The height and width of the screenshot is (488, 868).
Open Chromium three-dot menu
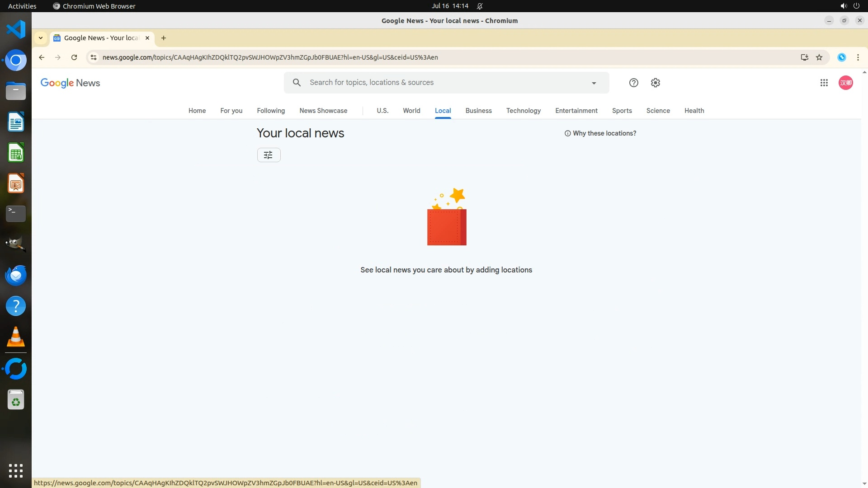tap(858, 57)
